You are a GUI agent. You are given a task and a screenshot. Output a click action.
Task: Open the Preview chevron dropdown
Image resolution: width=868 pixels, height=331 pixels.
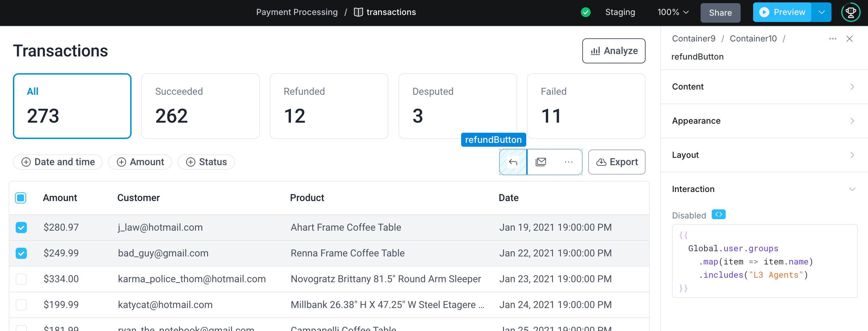tap(822, 12)
